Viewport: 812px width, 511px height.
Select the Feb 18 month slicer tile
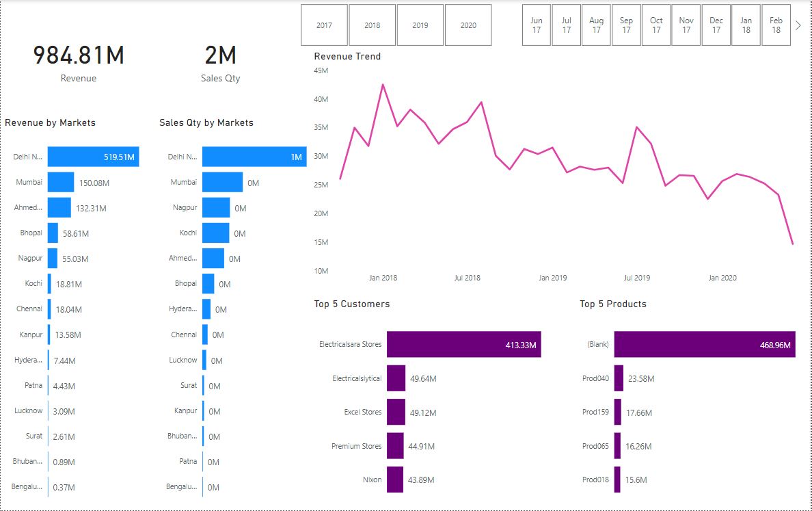[776, 25]
